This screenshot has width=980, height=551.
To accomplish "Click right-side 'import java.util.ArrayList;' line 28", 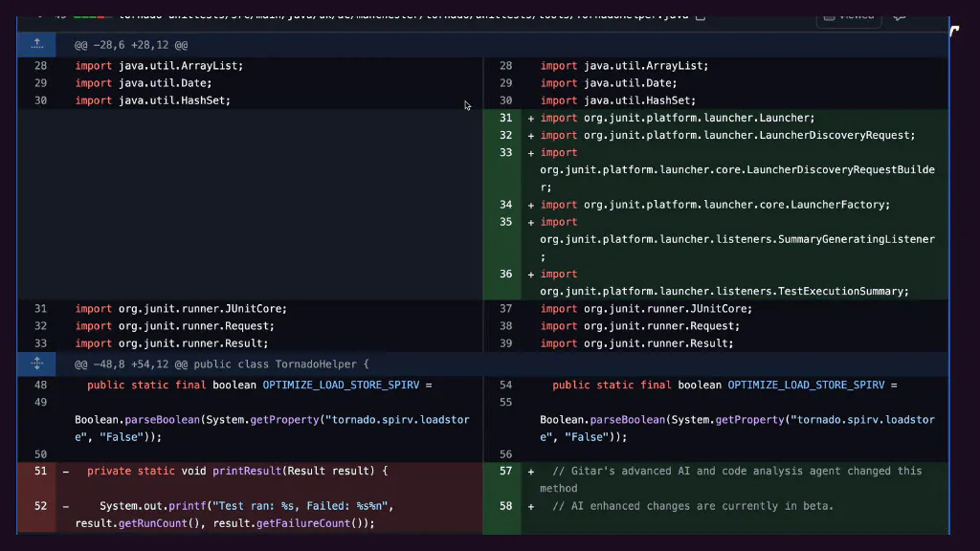I will pos(624,66).
